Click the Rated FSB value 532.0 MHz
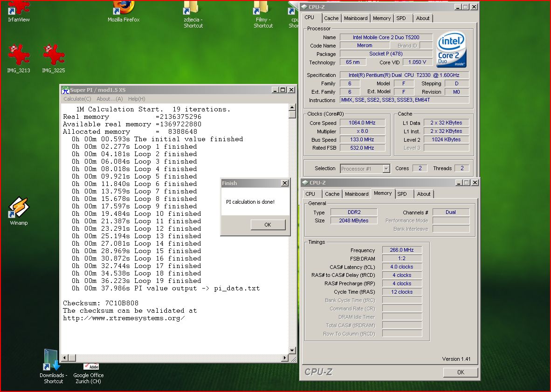 click(x=362, y=148)
